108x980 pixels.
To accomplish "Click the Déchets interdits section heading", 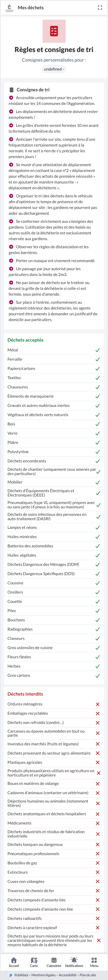I will pos(25,694).
